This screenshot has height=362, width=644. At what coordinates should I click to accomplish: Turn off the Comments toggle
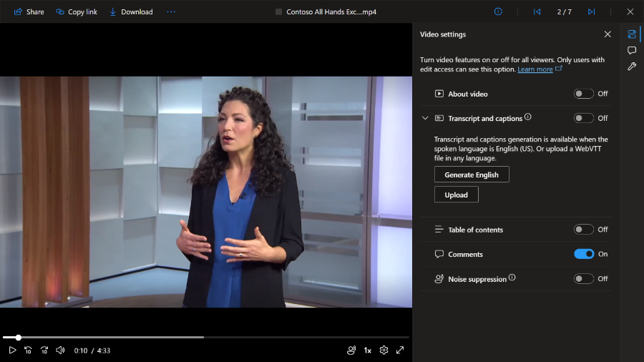click(583, 254)
